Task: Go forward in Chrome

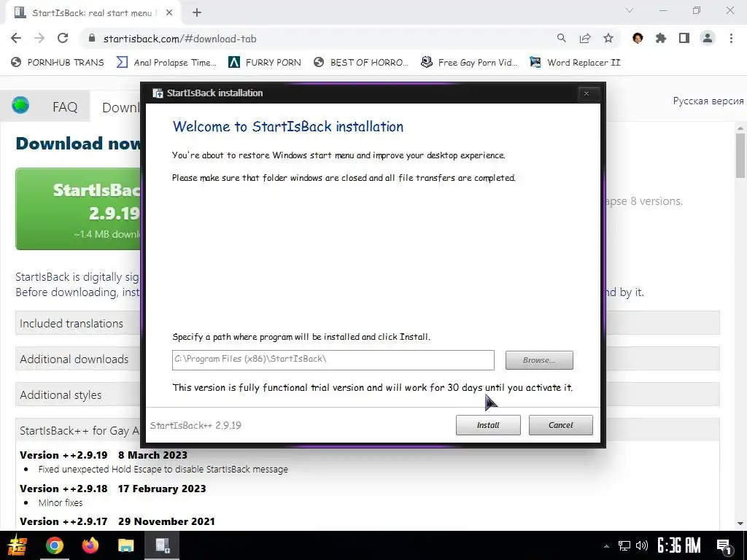Action: (x=39, y=39)
